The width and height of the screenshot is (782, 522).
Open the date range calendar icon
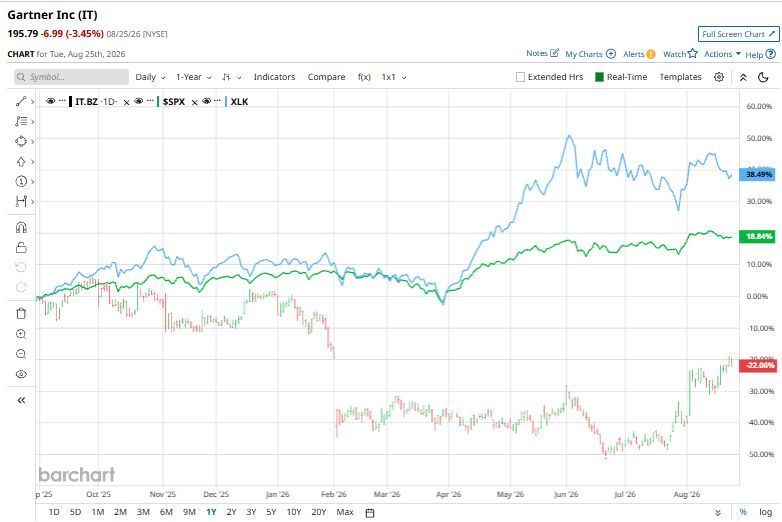pos(370,513)
